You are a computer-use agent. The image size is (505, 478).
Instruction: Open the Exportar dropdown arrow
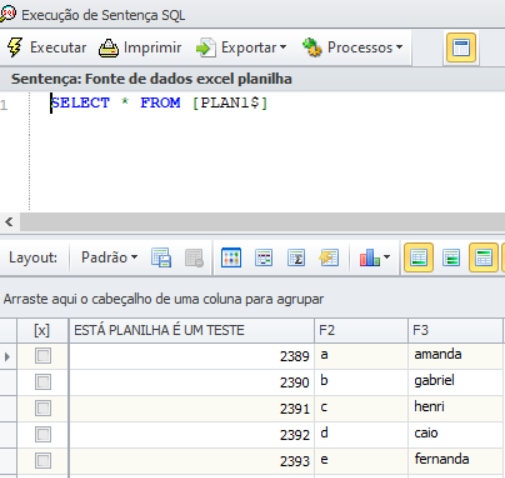pyautogui.click(x=283, y=47)
